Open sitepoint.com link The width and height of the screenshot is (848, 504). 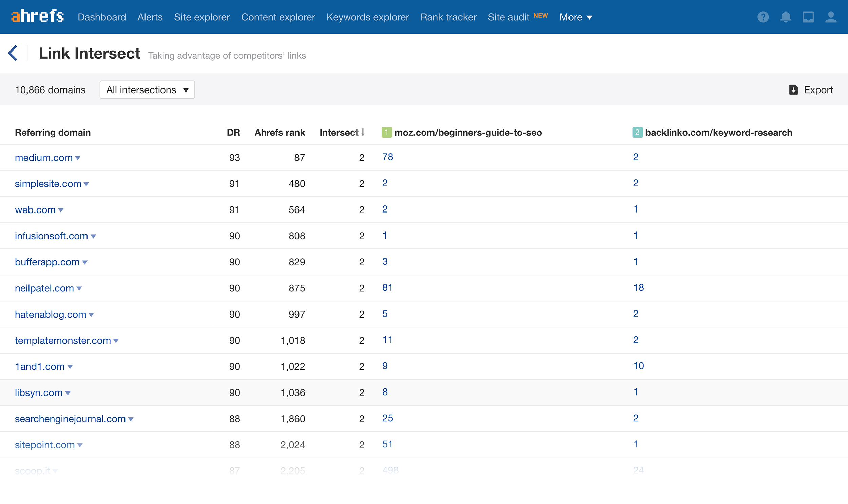pyautogui.click(x=45, y=445)
